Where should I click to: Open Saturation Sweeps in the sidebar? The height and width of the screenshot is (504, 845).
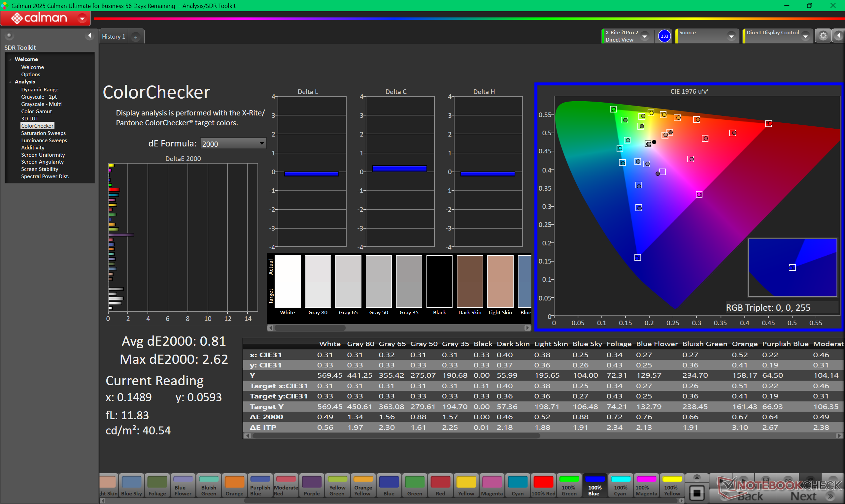pyautogui.click(x=43, y=133)
